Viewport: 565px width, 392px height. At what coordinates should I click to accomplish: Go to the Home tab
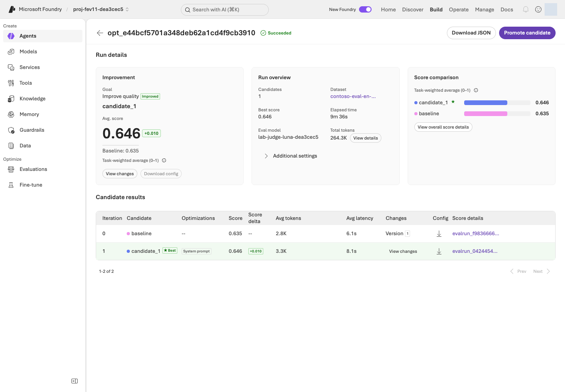(x=388, y=9)
